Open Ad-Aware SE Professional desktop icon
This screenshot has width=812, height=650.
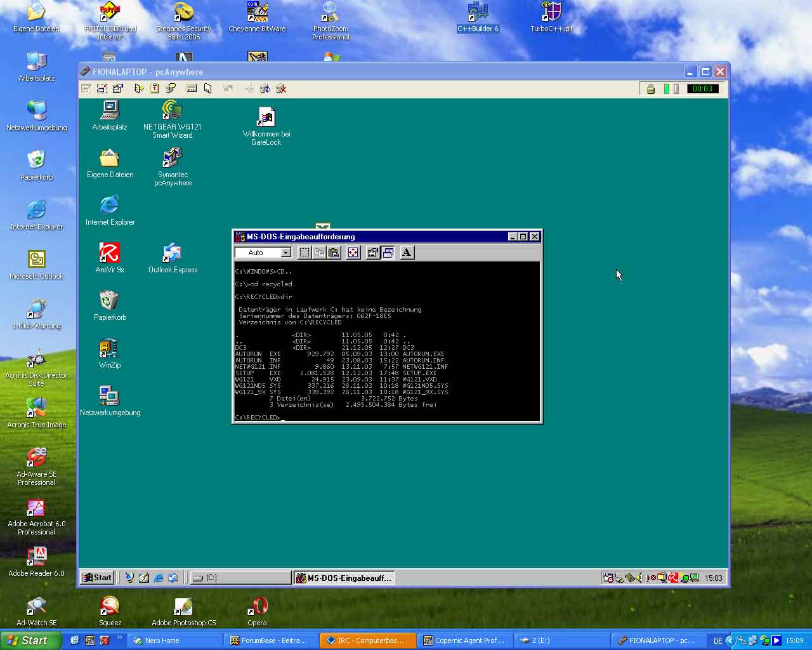(36, 466)
